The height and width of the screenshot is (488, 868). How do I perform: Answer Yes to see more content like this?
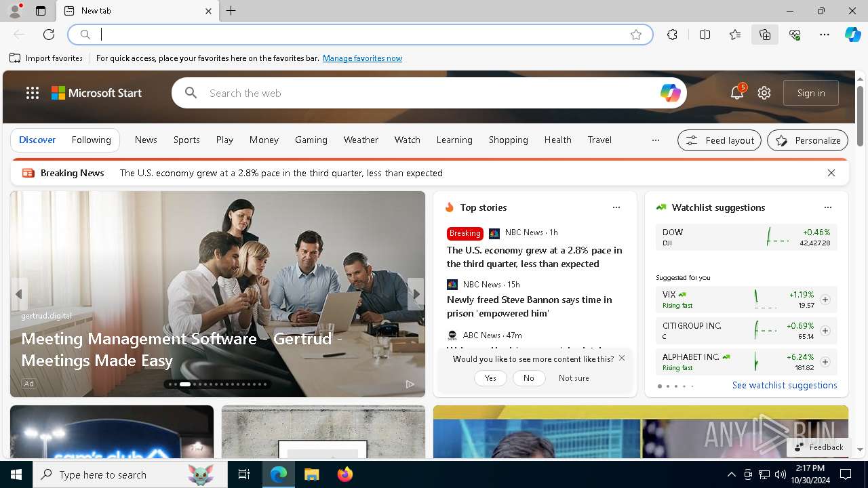coord(490,378)
